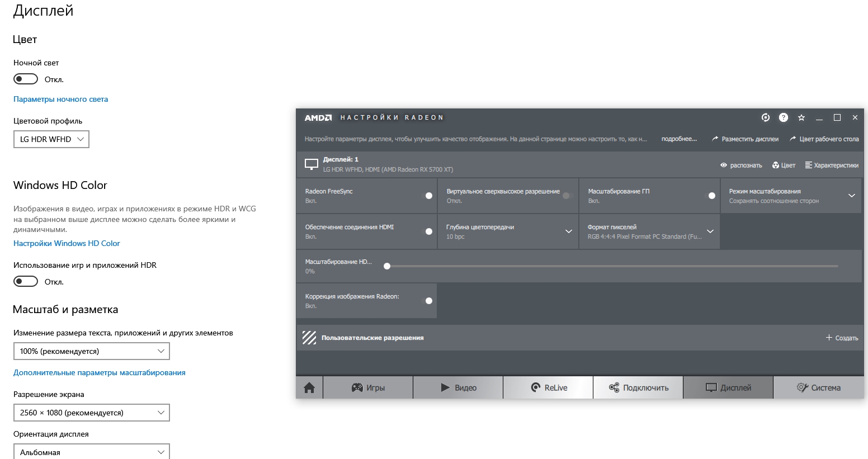Switch to the Система tab

(x=818, y=387)
